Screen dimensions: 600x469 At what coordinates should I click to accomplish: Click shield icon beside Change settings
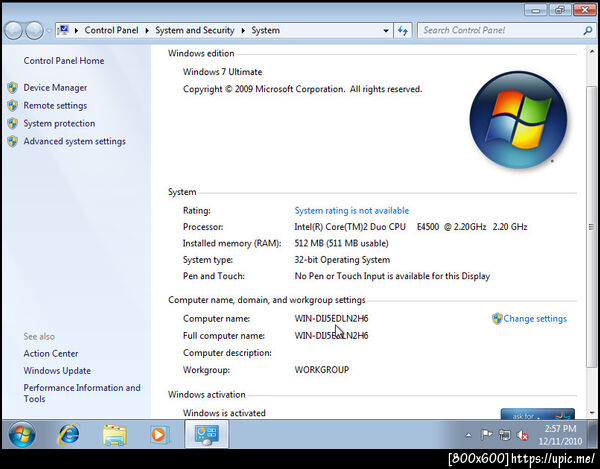click(x=497, y=319)
